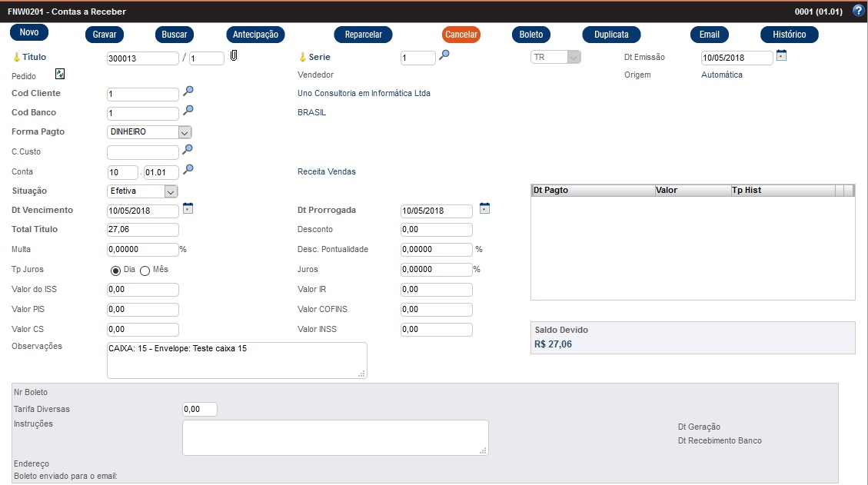Viewport: 868px width, 485px height.
Task: Open the C.Custo search magnifier
Action: (188, 150)
